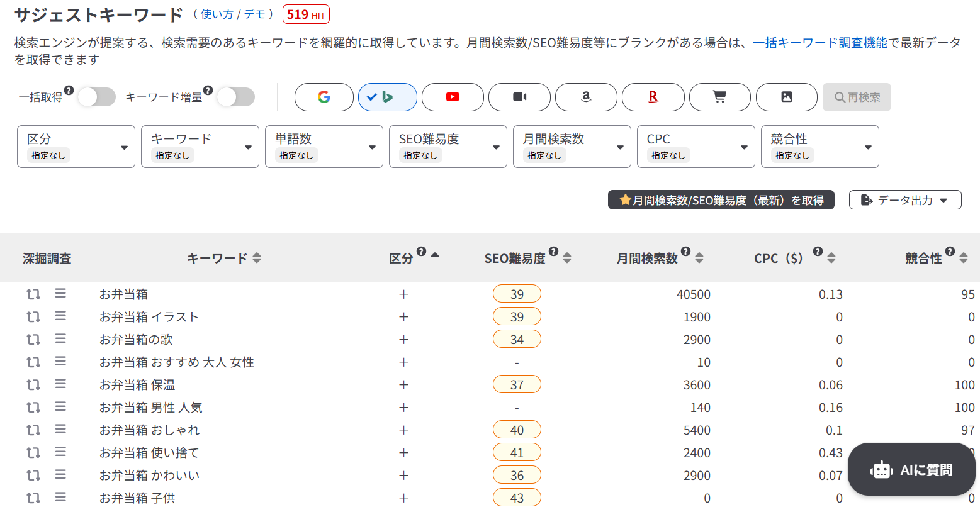Select the Rakuten search source icon
This screenshot has height=512, width=980.
[x=653, y=97]
